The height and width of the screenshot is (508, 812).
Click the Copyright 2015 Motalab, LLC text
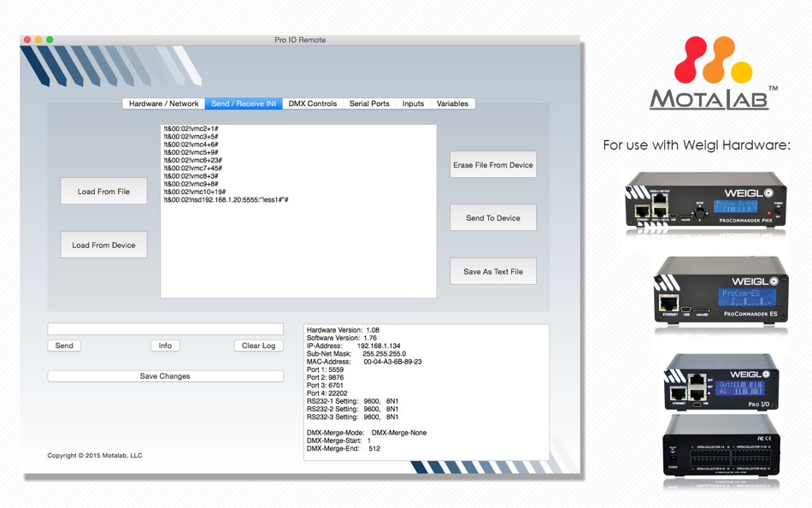coord(95,456)
